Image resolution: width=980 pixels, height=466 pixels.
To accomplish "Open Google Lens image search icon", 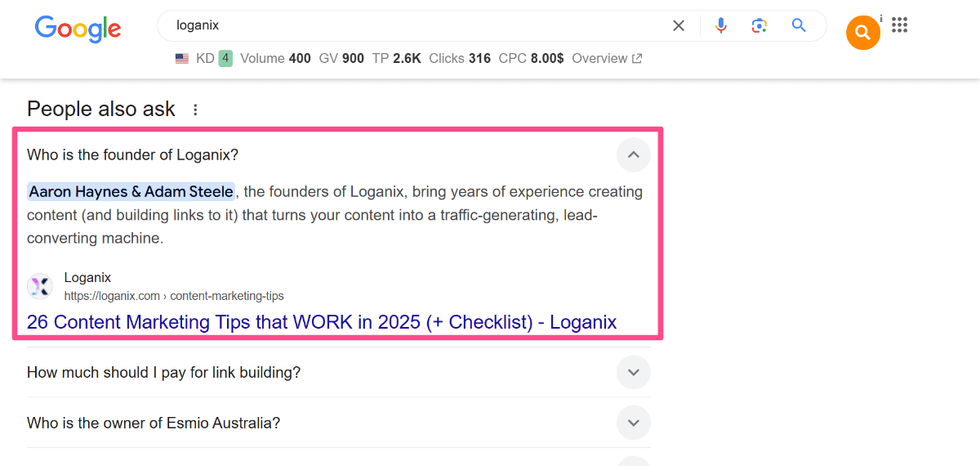I will [x=759, y=25].
